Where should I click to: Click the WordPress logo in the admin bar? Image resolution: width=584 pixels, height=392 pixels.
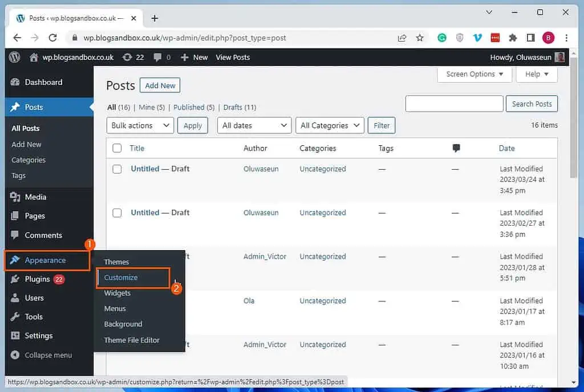[x=14, y=57]
